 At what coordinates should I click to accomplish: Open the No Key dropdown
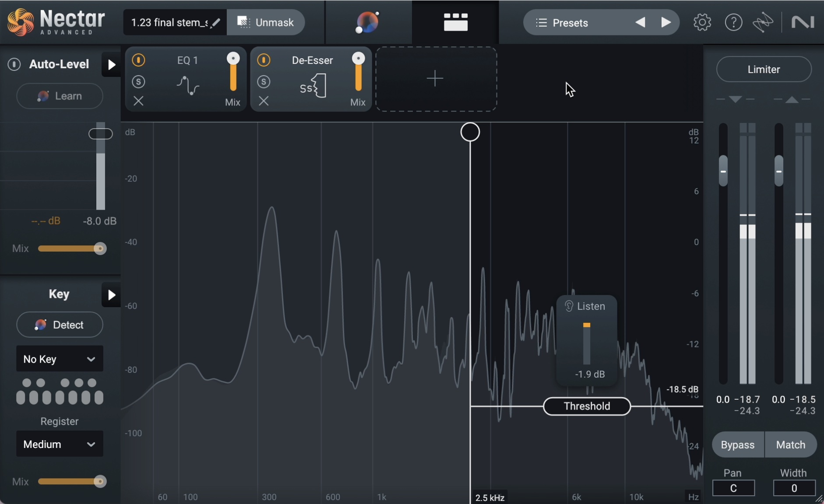(60, 359)
